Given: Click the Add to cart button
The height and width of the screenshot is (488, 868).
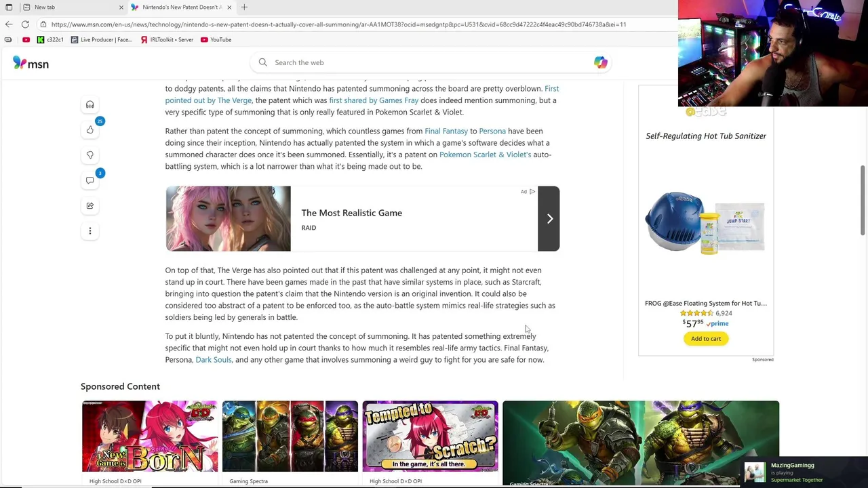Looking at the screenshot, I should coord(706,339).
